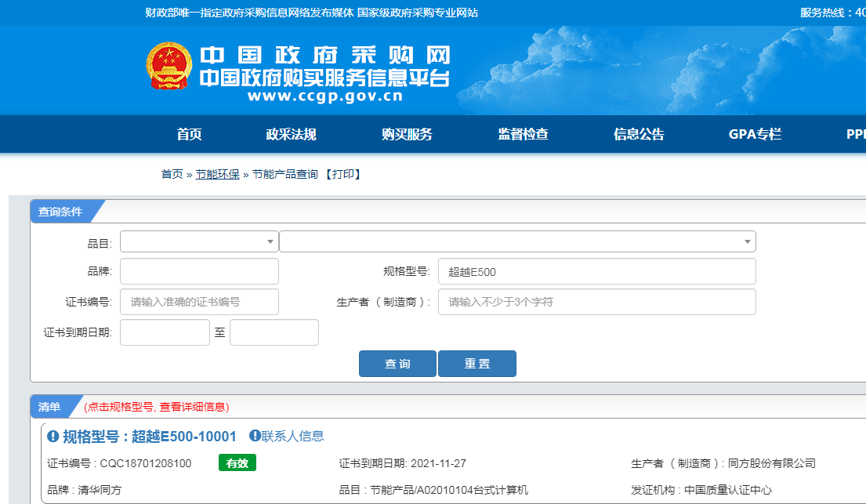Image resolution: width=866 pixels, height=504 pixels.
Task: Click manufacturer 同方股份有限公司
Action: (771, 464)
